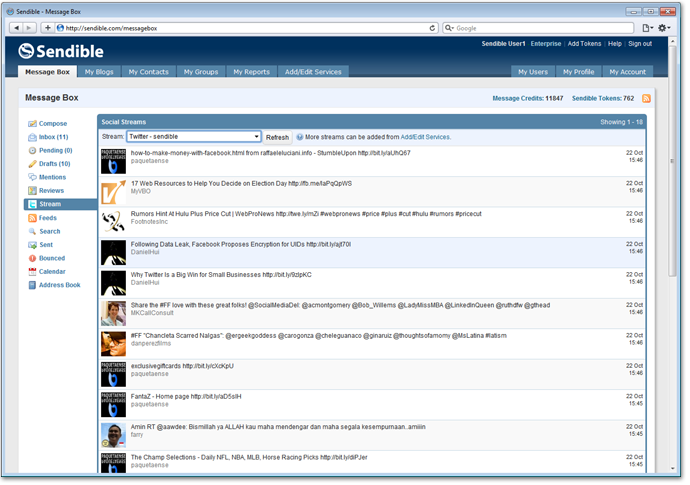Click the tweet 'The Champ Selections - Daily NFL'
Viewport: 690px width, 485px height.
tap(249, 458)
